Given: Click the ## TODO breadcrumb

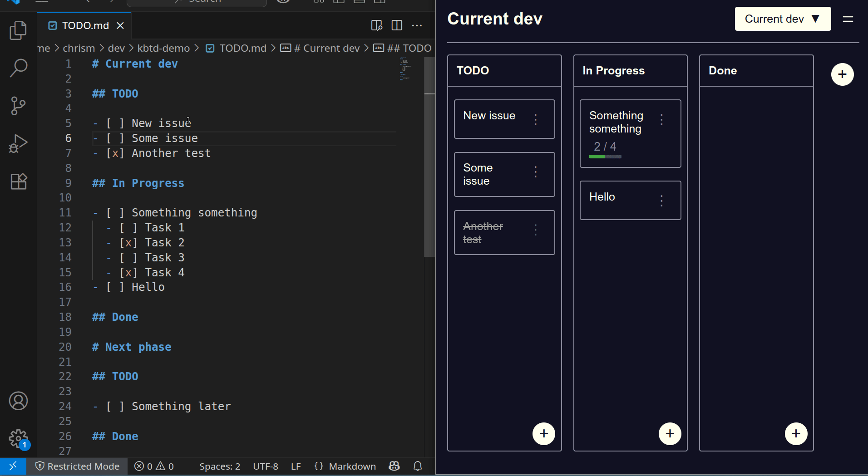Looking at the screenshot, I should [x=402, y=48].
